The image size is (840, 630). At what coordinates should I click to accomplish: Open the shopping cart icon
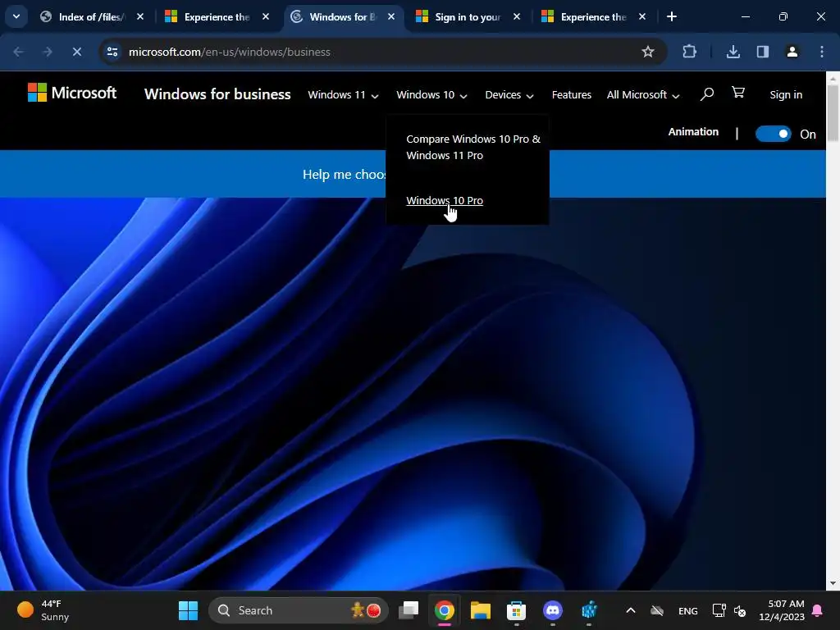pyautogui.click(x=738, y=93)
